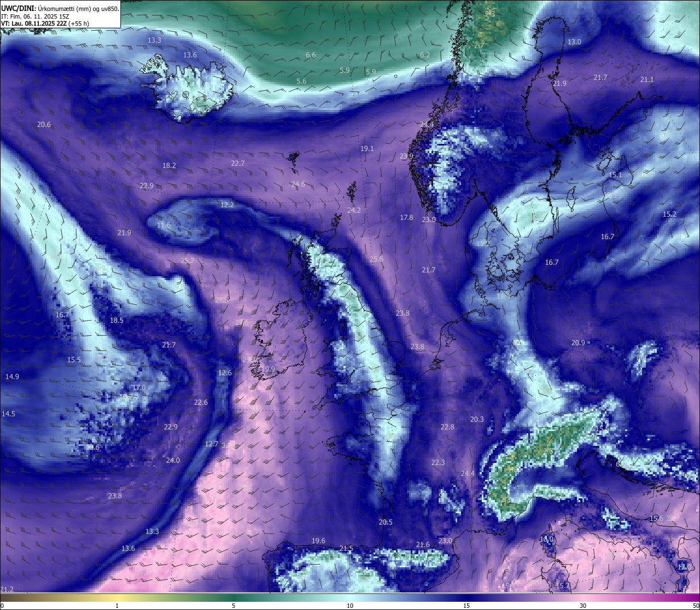The width and height of the screenshot is (700, 610).
Task: Click the 5.6 map value
Action: click(301, 82)
